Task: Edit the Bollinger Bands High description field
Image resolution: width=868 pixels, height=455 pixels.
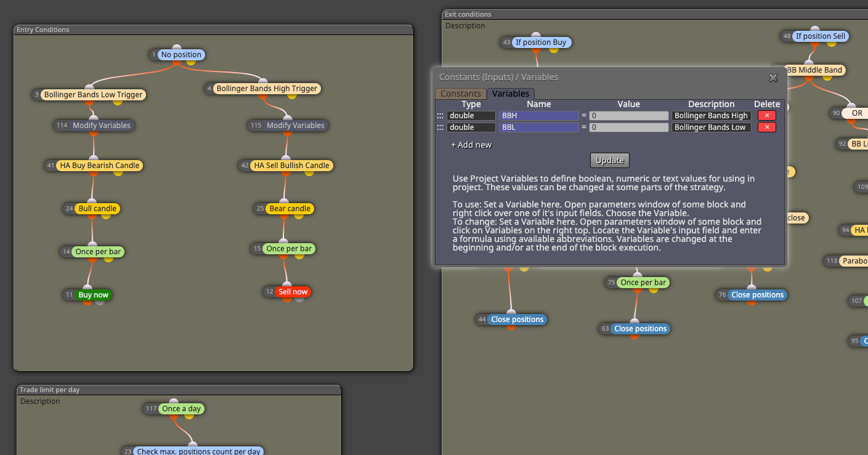Action: tap(712, 116)
